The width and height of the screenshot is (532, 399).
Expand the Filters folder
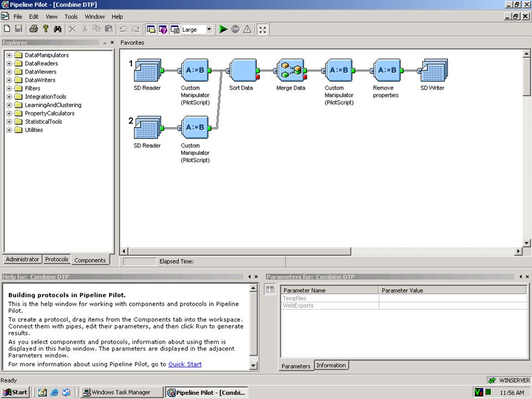9,88
